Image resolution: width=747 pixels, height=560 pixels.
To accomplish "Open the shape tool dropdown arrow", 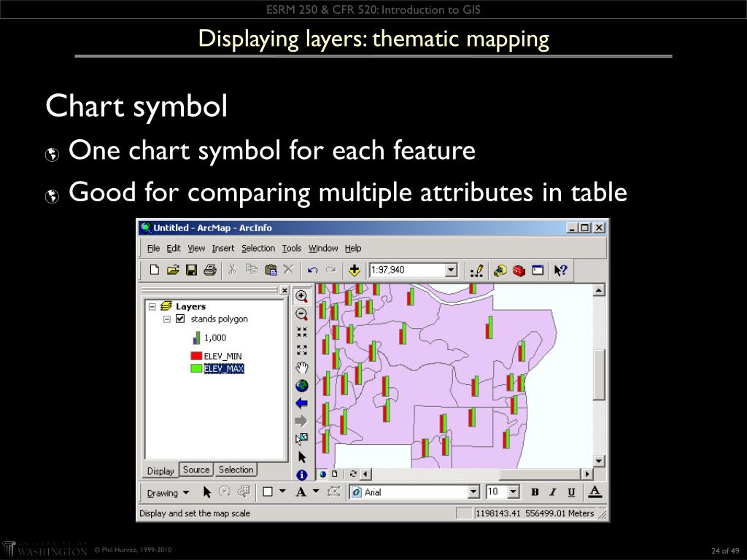I will pyautogui.click(x=282, y=491).
